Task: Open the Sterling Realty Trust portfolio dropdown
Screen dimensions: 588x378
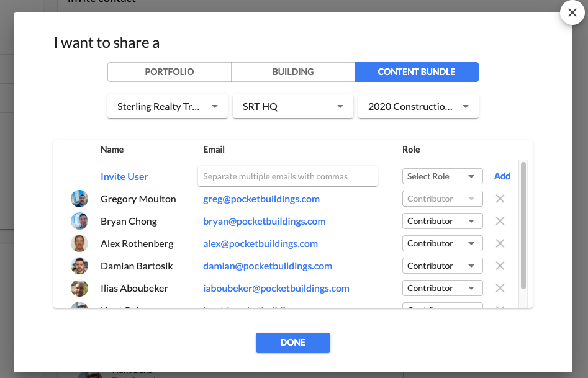Action: point(168,107)
